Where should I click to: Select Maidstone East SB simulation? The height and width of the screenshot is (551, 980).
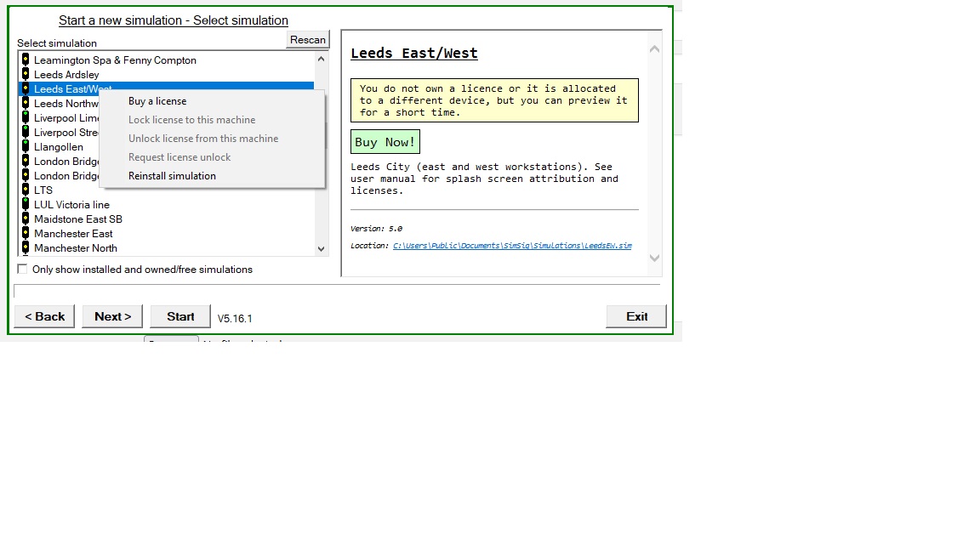tap(78, 219)
